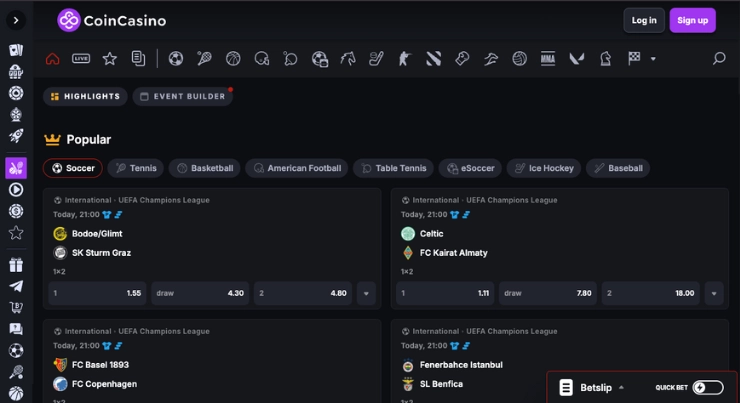Select the Dota 2 icon
Image resolution: width=740 pixels, height=403 pixels.
point(433,59)
